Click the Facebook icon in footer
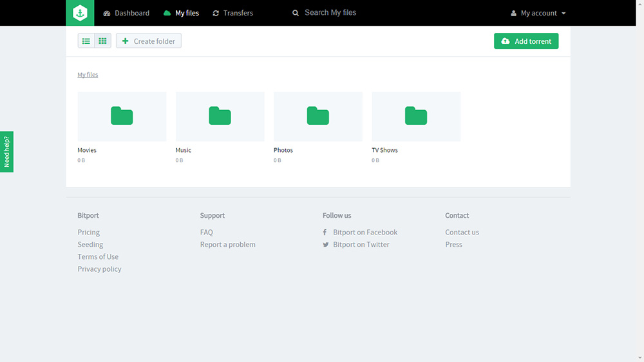 point(325,232)
